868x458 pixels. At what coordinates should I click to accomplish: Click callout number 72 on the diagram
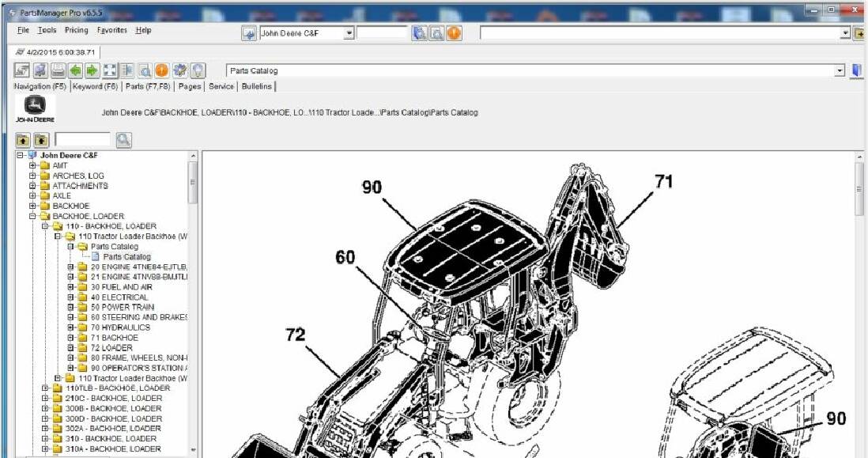pyautogui.click(x=296, y=335)
